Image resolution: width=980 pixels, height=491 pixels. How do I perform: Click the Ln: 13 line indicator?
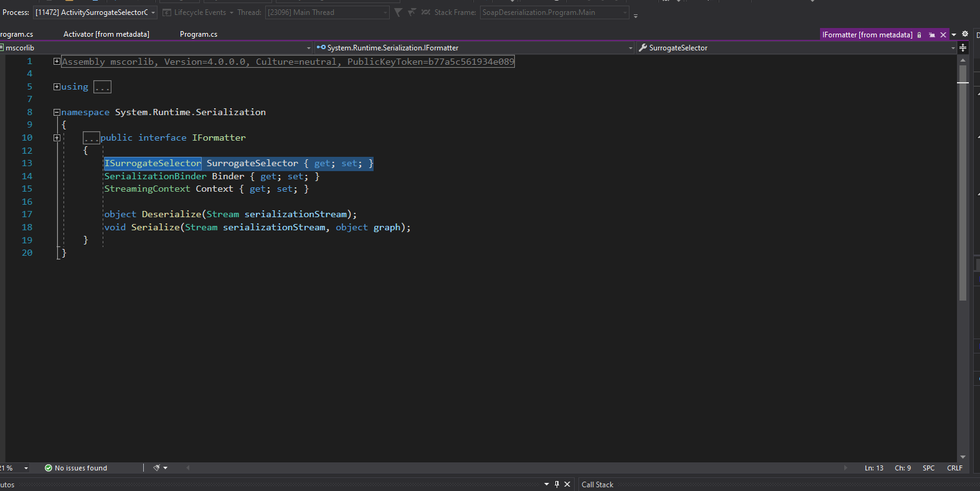coord(874,468)
